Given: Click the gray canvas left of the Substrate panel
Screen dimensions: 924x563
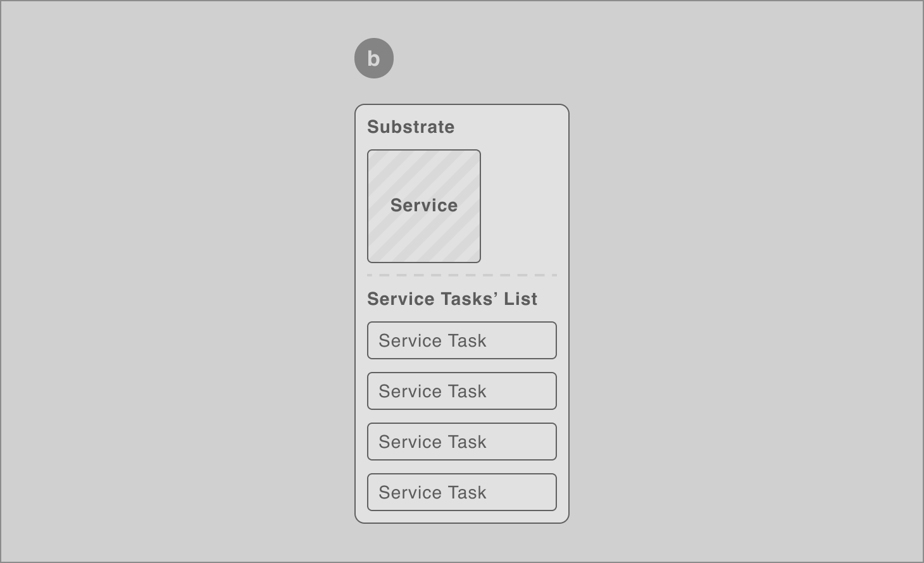Looking at the screenshot, I should 177,313.
